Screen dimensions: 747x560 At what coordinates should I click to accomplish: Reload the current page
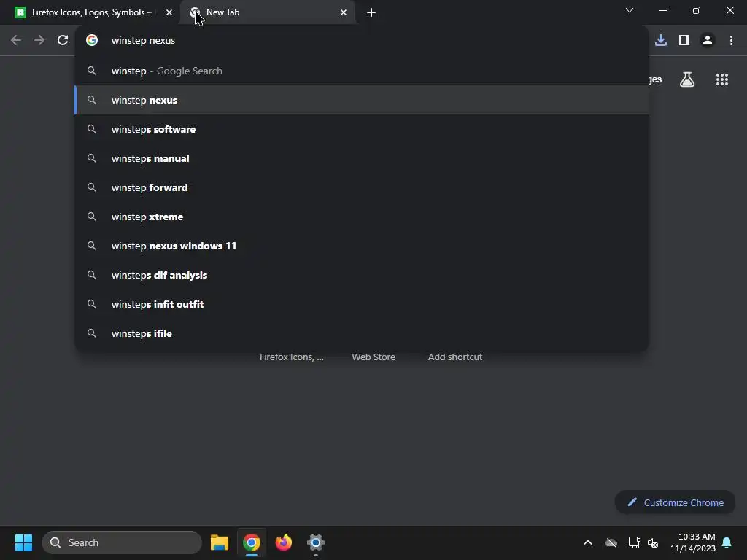pyautogui.click(x=63, y=41)
